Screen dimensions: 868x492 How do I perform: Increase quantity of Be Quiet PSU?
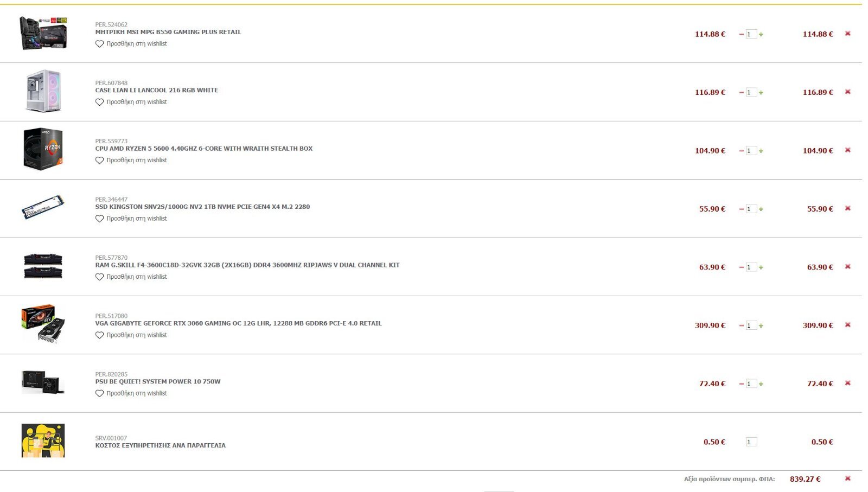coord(761,384)
